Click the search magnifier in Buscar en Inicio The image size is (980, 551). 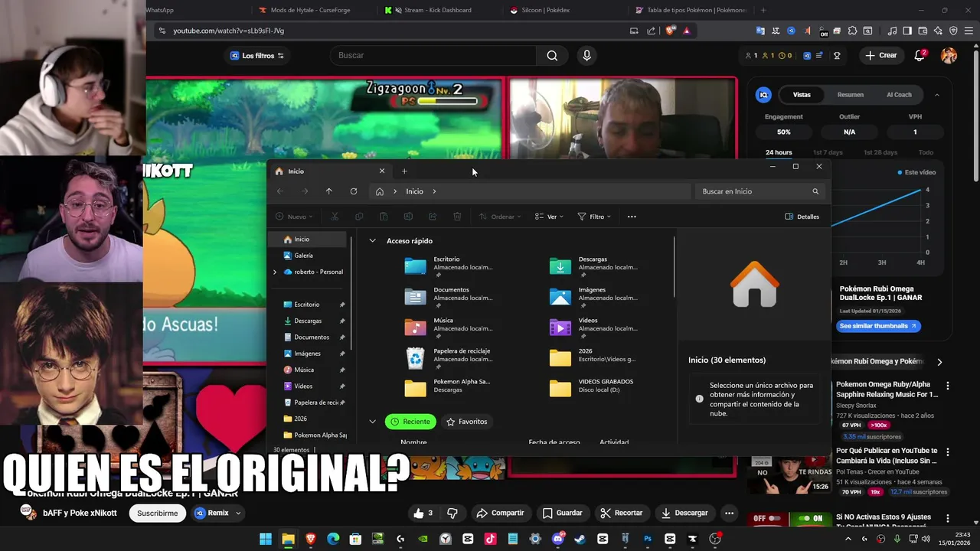point(815,191)
